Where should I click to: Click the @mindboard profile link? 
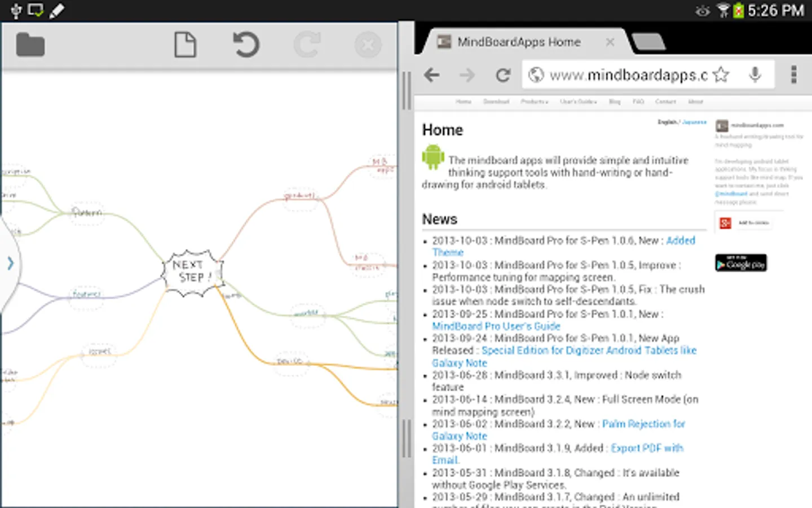(731, 194)
